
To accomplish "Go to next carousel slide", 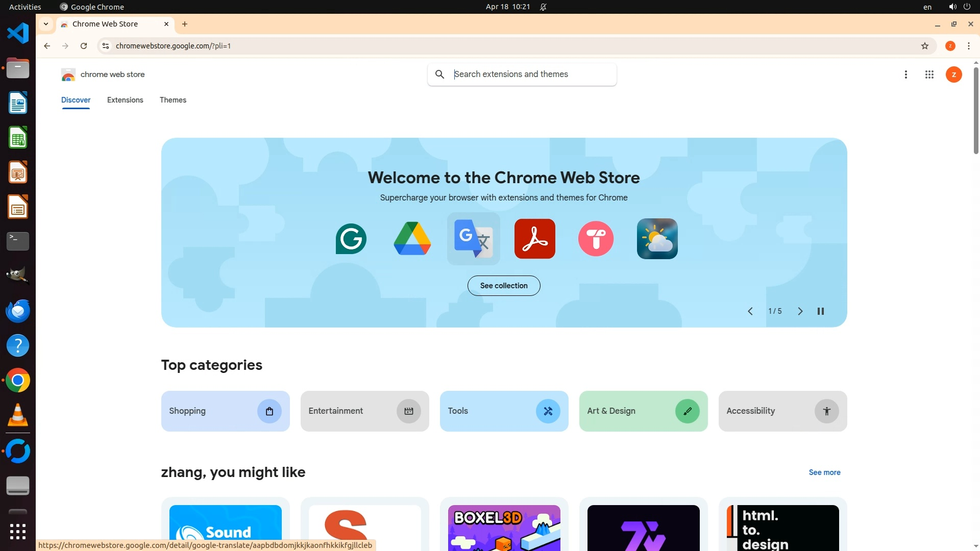I will (800, 311).
